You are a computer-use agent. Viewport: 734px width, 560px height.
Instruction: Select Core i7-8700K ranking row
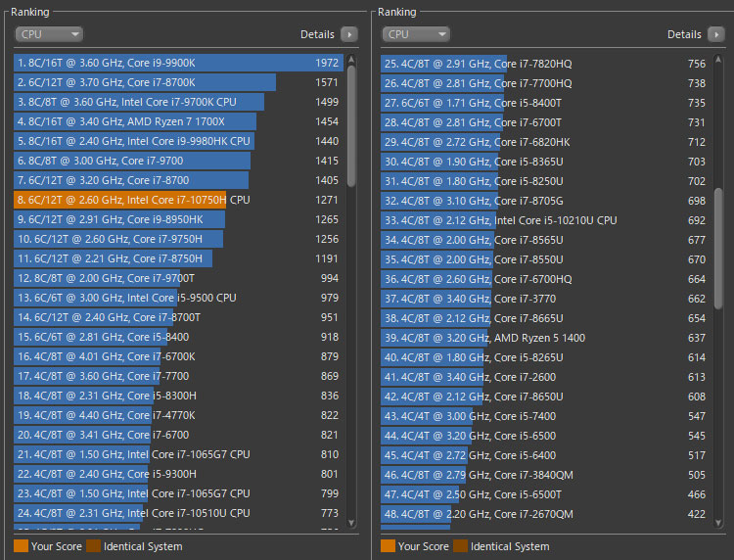tap(179, 82)
